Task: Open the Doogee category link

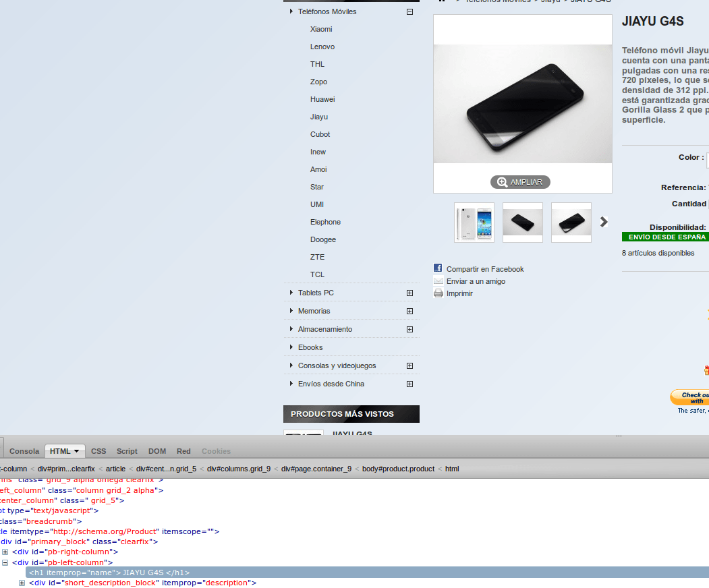Action: (x=323, y=239)
